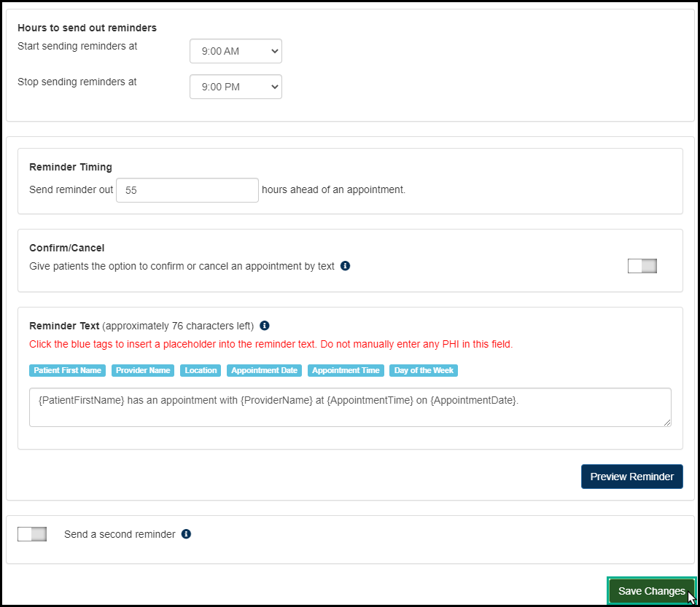The height and width of the screenshot is (607, 700).
Task: Click the Reminder Timing section heading
Action: click(x=71, y=167)
